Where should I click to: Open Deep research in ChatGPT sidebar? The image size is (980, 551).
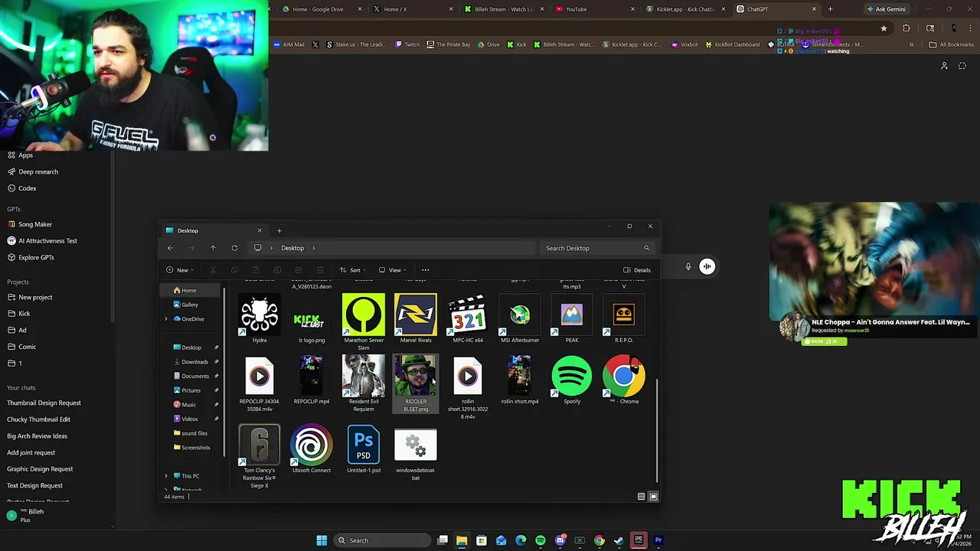pos(38,171)
